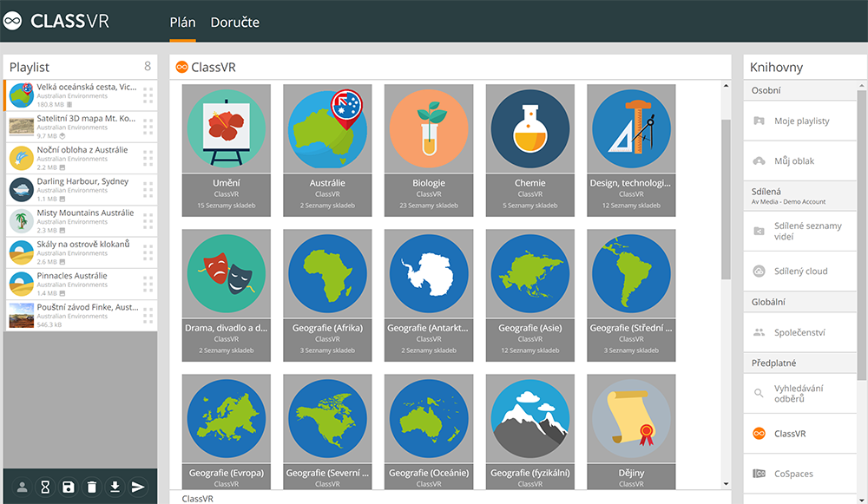Select Misty Mountains Austrálie playlist item
This screenshot has height=504, width=868.
81,221
